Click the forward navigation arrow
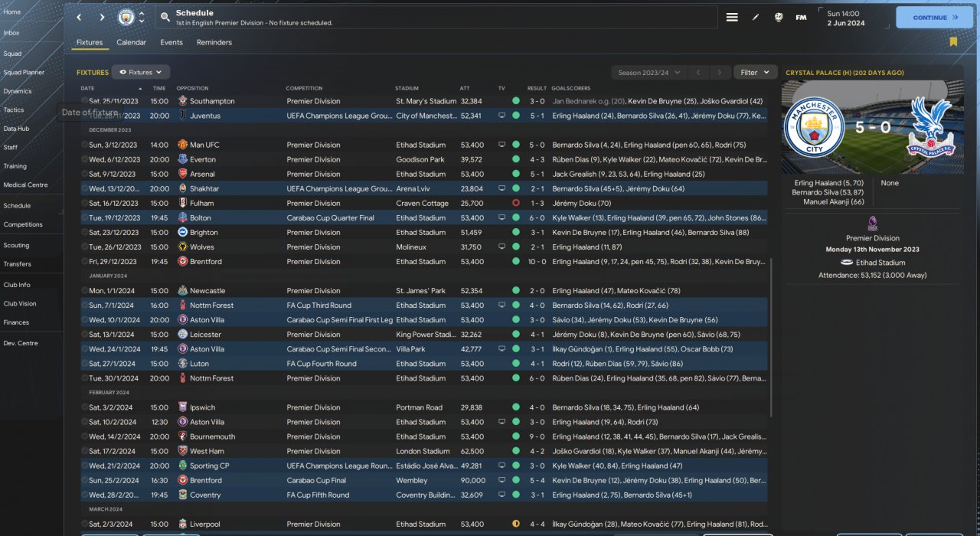 pos(102,17)
